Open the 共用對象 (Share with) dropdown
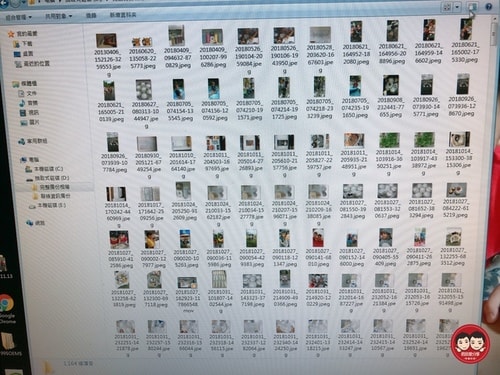 point(58,16)
